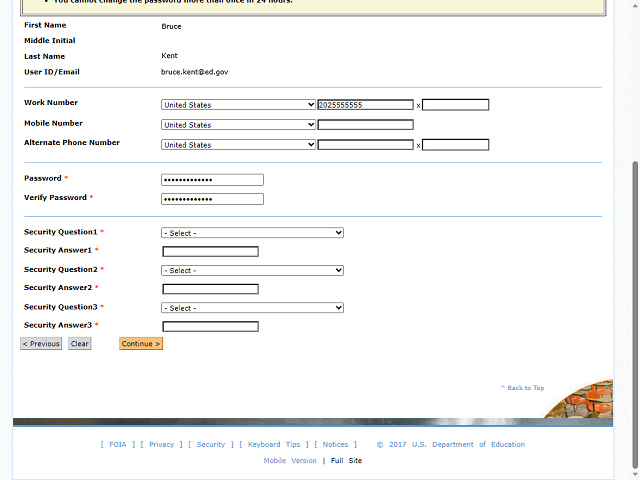Click the page's vertical scrollbar thumb
This screenshot has width=640, height=480.
pos(635,314)
